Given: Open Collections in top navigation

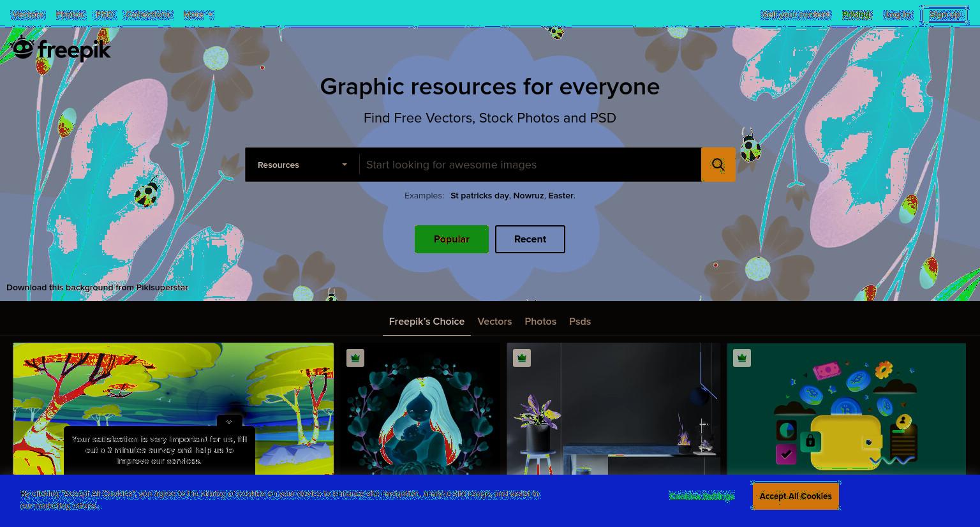Looking at the screenshot, I should click(149, 15).
